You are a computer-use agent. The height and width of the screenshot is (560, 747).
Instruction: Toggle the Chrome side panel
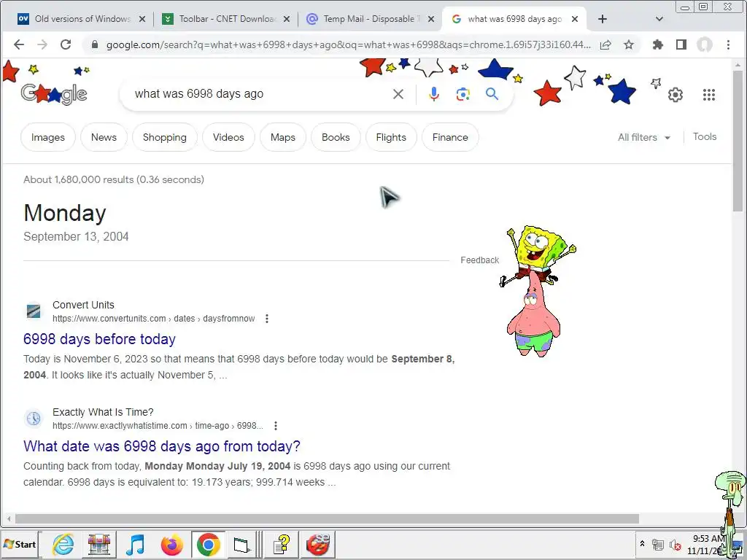click(x=681, y=44)
